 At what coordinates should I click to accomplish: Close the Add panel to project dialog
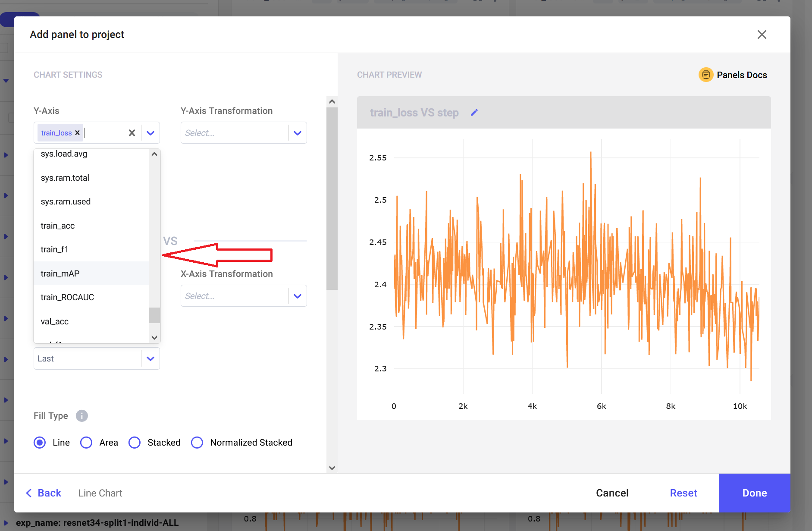(x=762, y=35)
